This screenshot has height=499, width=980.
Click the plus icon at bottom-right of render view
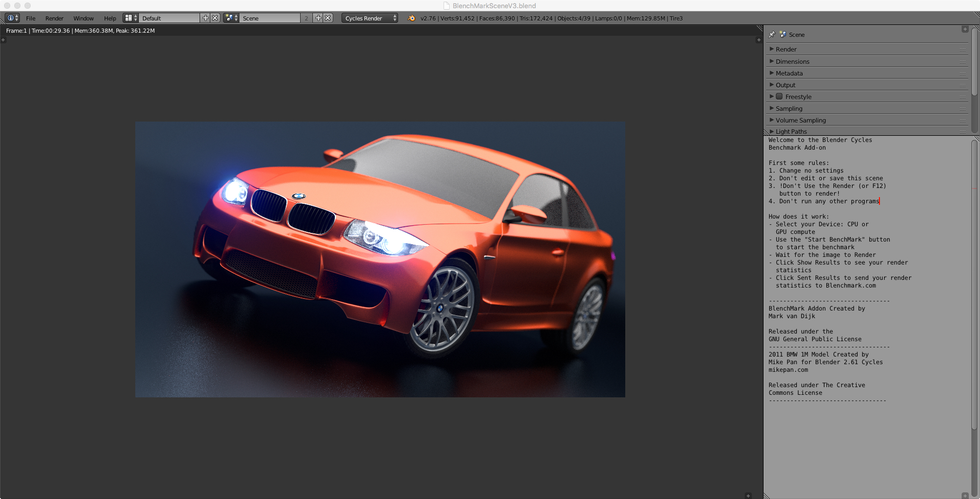click(x=748, y=495)
